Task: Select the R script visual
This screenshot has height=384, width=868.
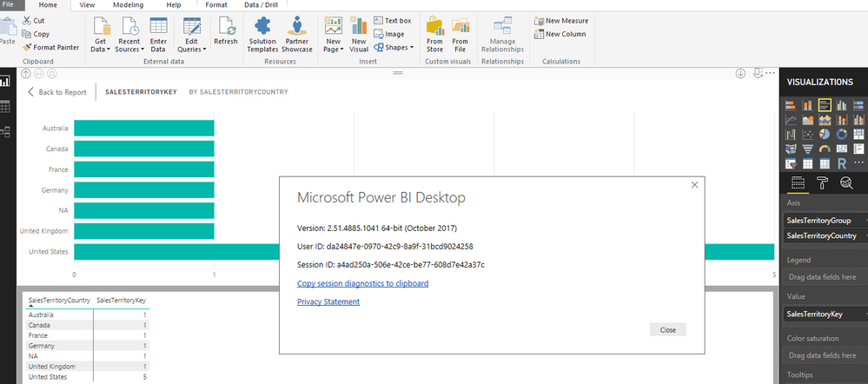Action: pyautogui.click(x=841, y=164)
